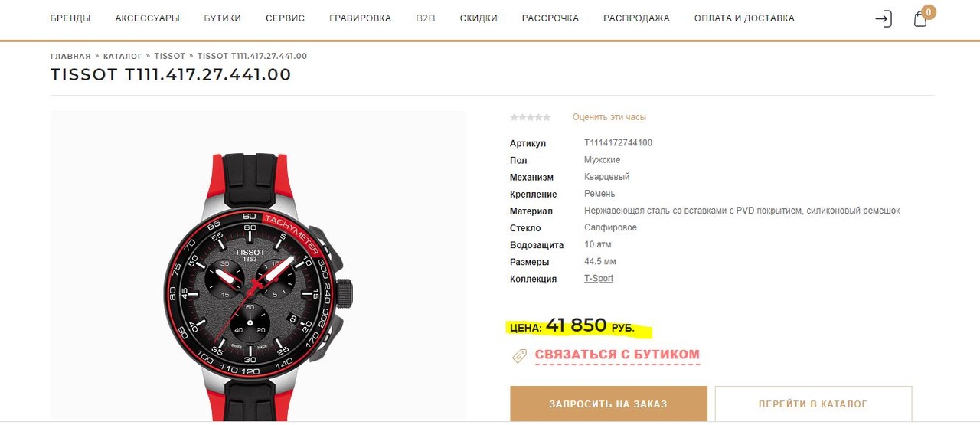
Task: Go to 'Каталог' in the breadcrumb
Action: 122,56
